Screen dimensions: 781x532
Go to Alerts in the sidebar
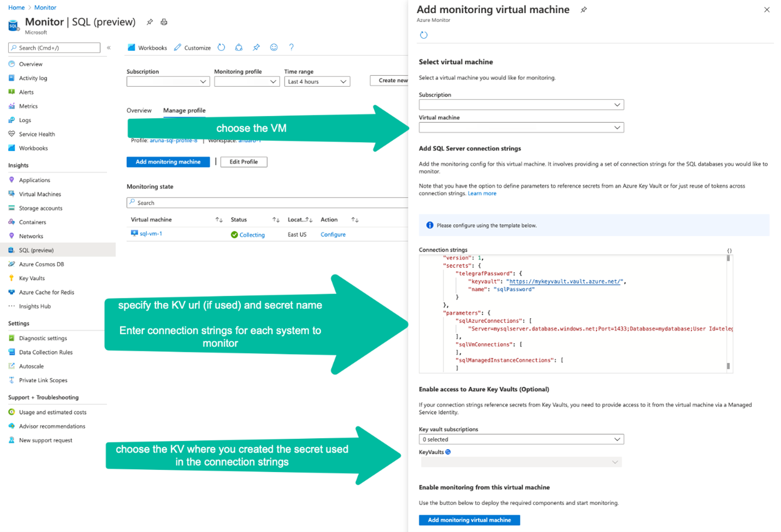coord(26,92)
